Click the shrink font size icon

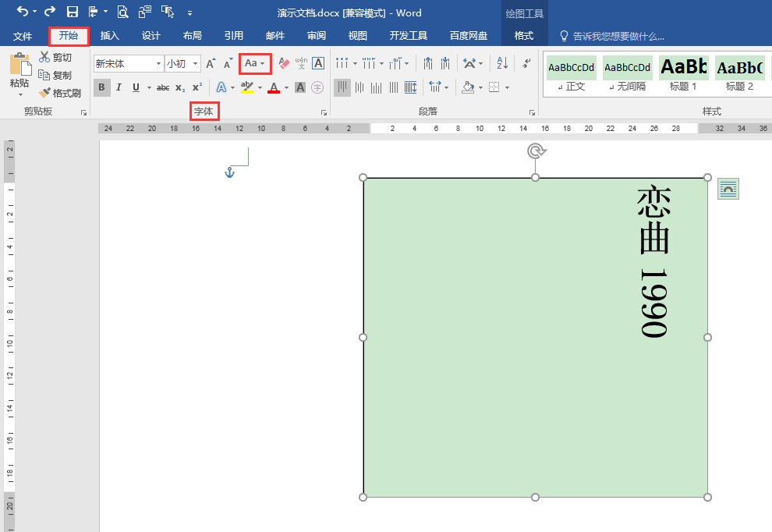coord(228,63)
